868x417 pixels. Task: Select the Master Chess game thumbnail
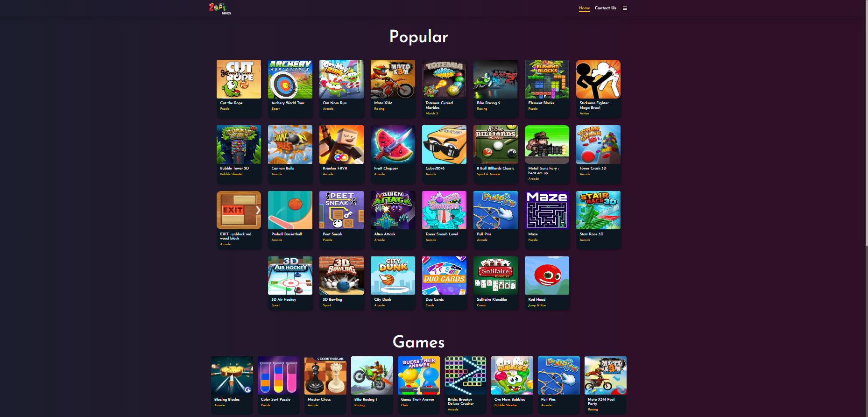click(x=325, y=375)
